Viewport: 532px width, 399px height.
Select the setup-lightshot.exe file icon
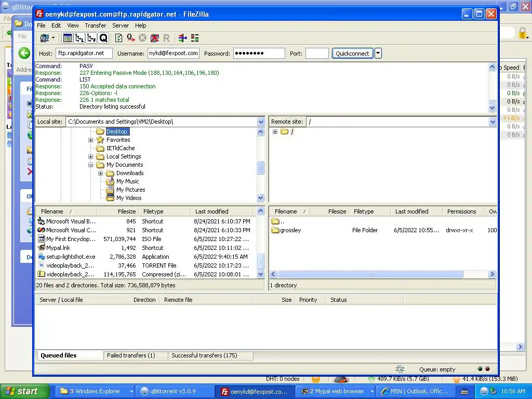pyautogui.click(x=42, y=257)
